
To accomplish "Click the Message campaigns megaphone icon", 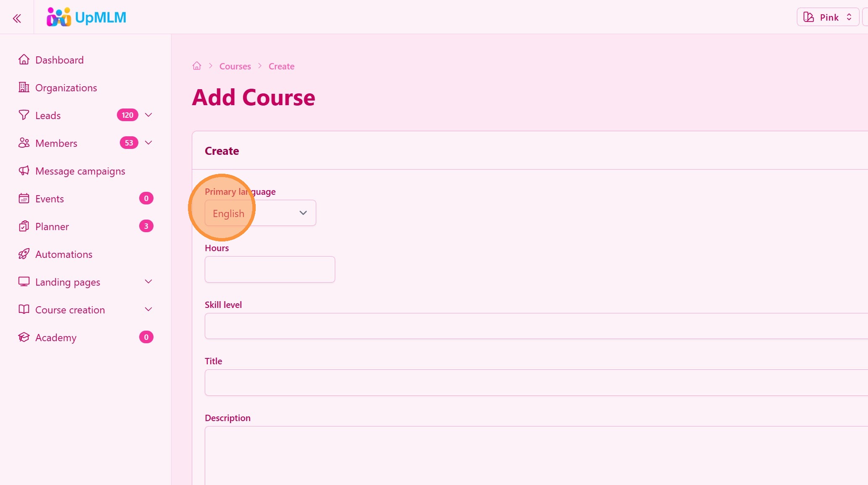I will coord(24,171).
